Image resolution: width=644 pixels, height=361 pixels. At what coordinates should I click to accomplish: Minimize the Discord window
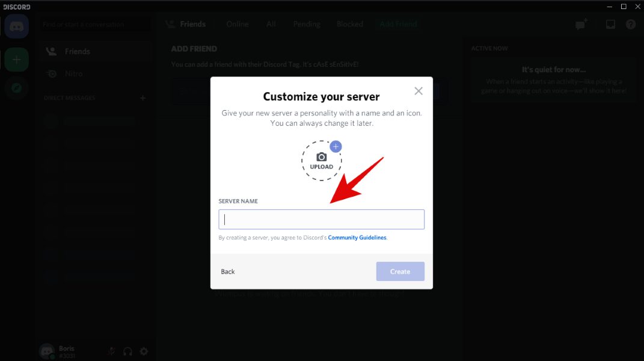(610, 7)
